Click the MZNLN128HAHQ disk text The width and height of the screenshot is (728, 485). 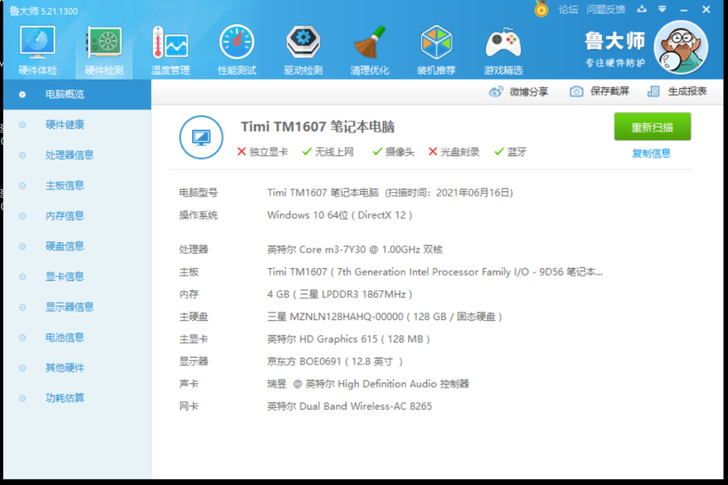coord(384,317)
